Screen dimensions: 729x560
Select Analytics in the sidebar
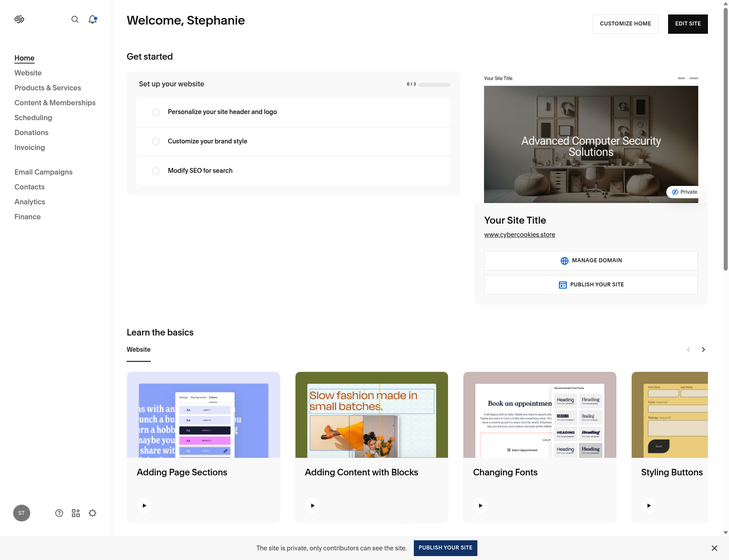click(x=29, y=202)
